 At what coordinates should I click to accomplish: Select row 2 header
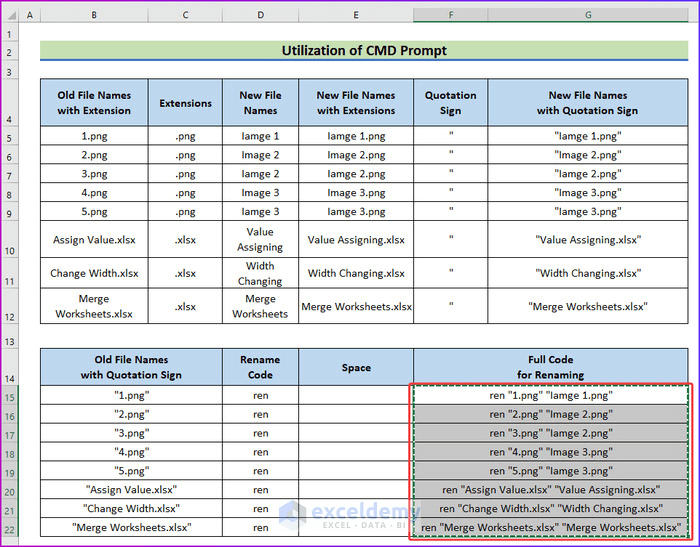(10, 52)
